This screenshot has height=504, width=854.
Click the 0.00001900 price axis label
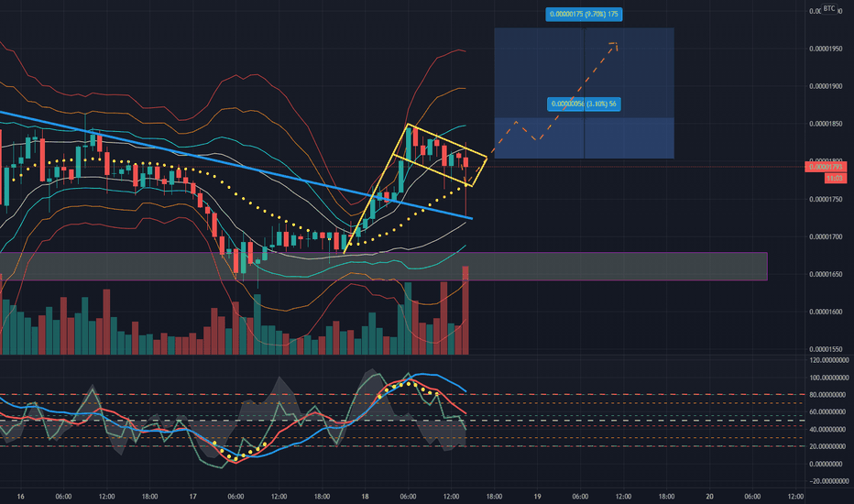(826, 87)
